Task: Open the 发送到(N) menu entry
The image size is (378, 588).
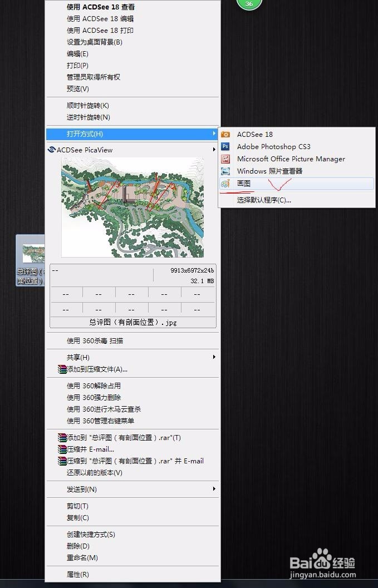Action: [x=81, y=490]
